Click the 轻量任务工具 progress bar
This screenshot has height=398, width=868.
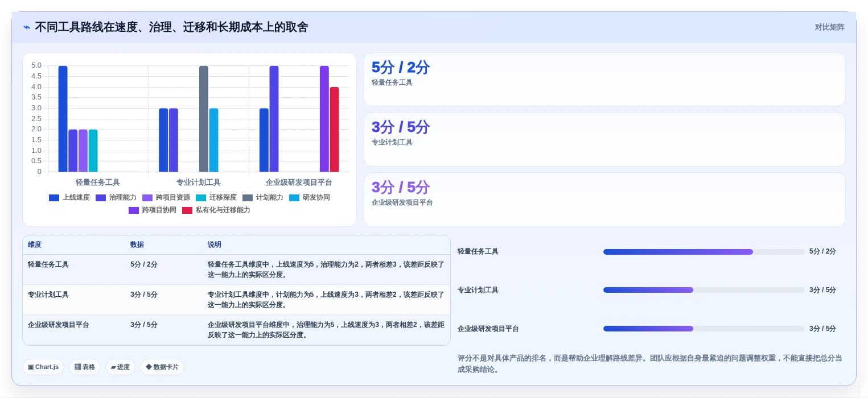click(x=704, y=252)
